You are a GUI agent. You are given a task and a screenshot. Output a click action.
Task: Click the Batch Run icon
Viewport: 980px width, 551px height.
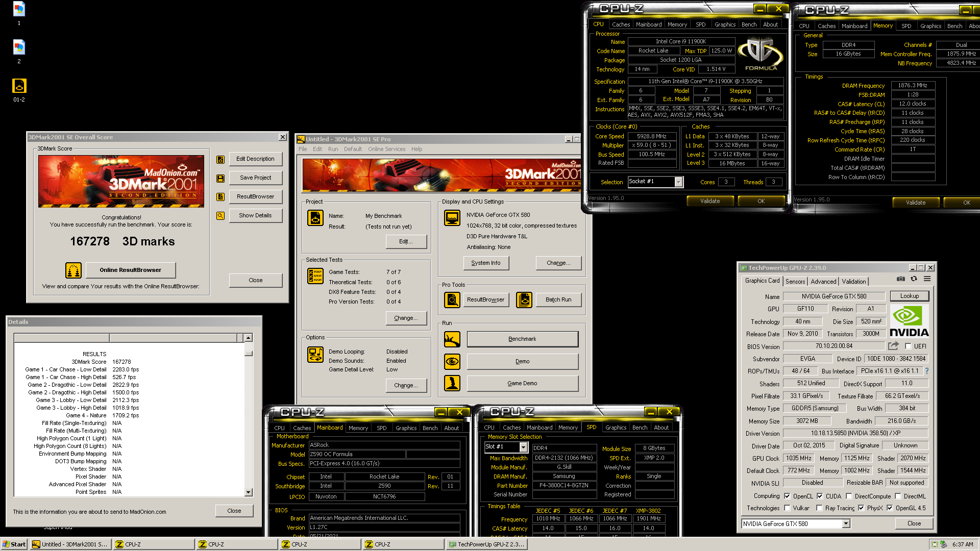(524, 300)
